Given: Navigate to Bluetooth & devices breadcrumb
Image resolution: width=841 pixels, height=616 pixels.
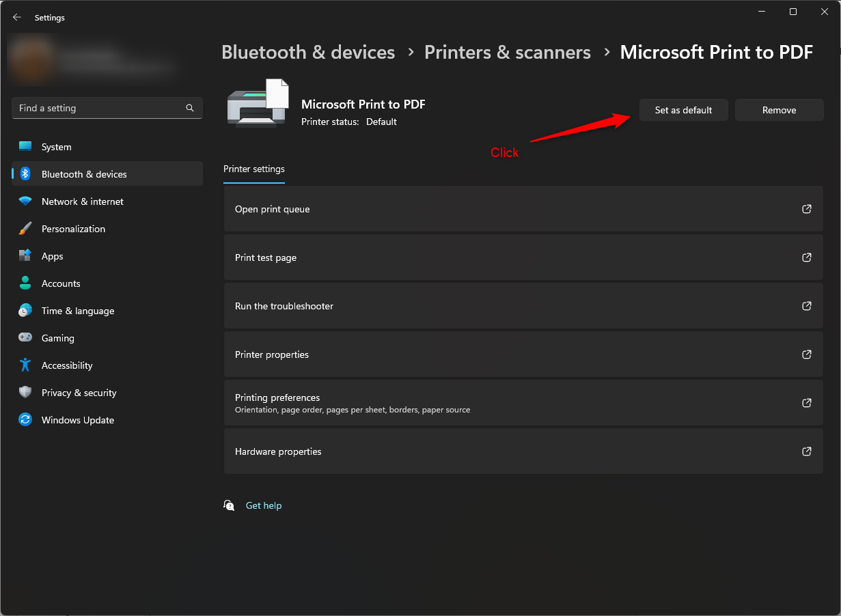Looking at the screenshot, I should (x=308, y=53).
